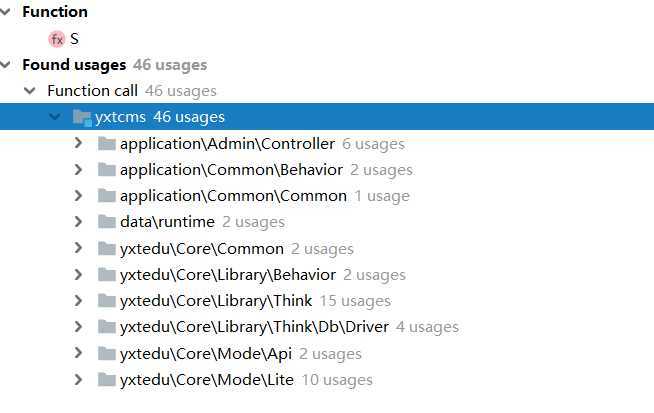Select the application\Admin\Controller row
The width and height of the screenshot is (654, 413).
(227, 144)
